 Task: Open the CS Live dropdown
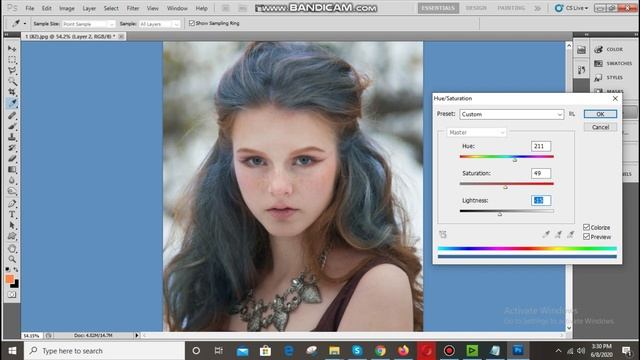click(572, 8)
